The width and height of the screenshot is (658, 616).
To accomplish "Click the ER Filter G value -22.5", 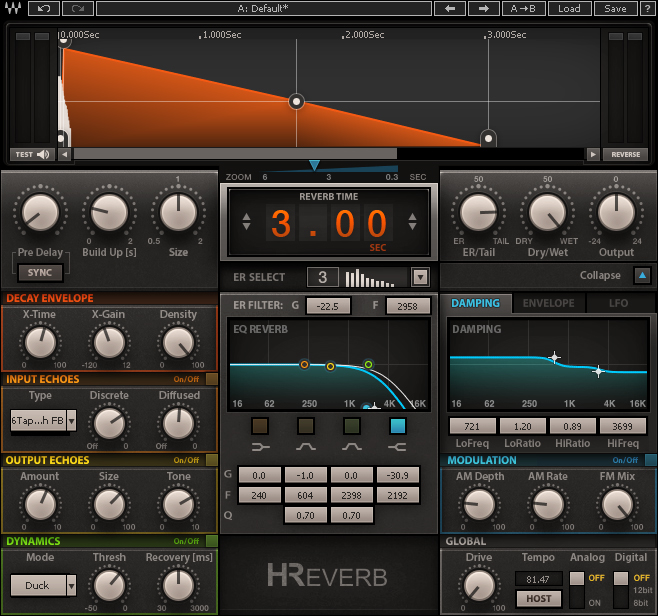I will tap(328, 306).
